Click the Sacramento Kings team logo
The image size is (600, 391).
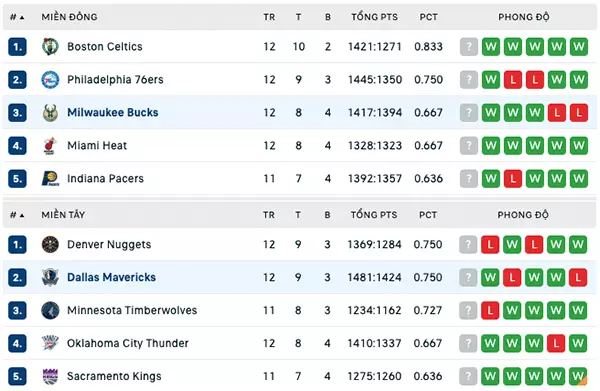point(50,376)
